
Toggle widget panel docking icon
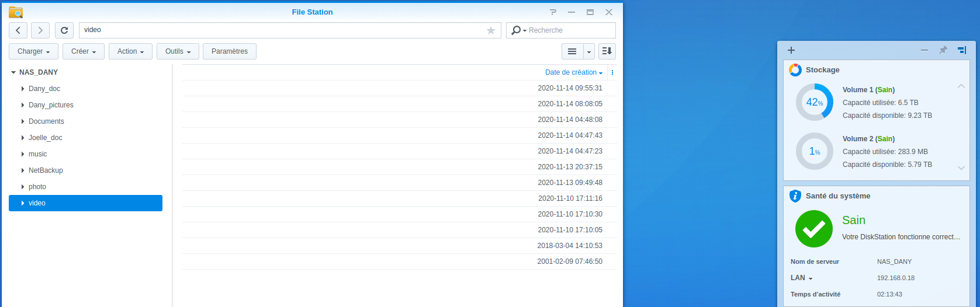(962, 50)
